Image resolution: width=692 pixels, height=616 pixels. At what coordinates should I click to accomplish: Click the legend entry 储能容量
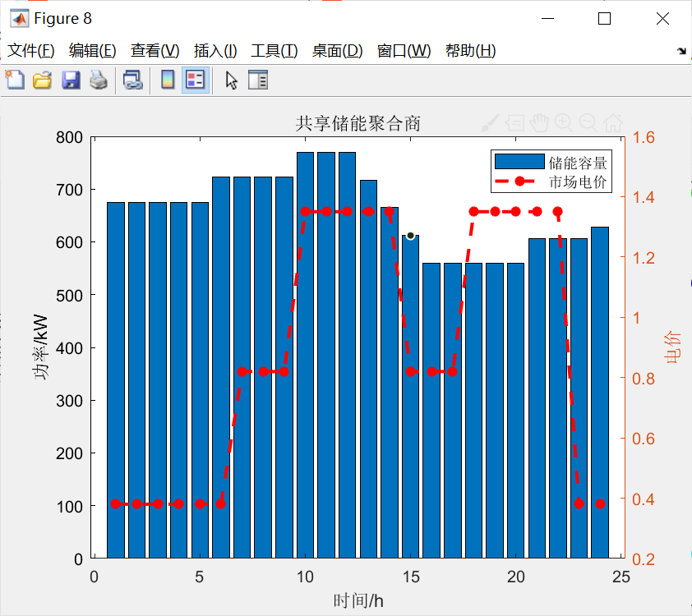pyautogui.click(x=577, y=163)
